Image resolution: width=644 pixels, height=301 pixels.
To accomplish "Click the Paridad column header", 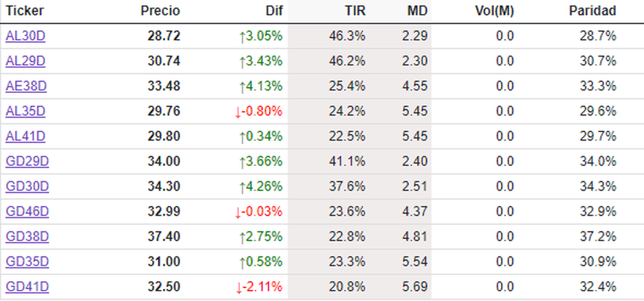I will [592, 11].
